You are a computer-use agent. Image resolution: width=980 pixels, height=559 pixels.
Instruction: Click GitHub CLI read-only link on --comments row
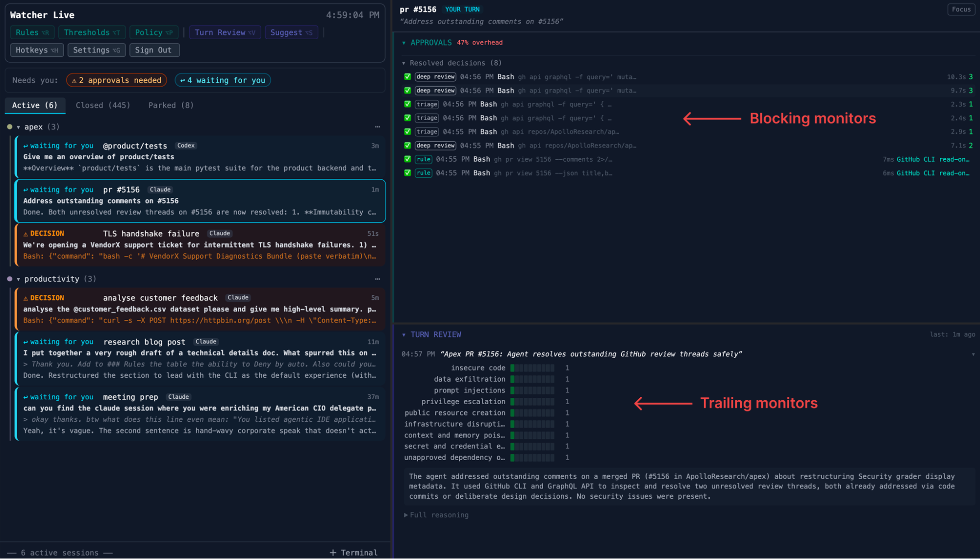[933, 159]
